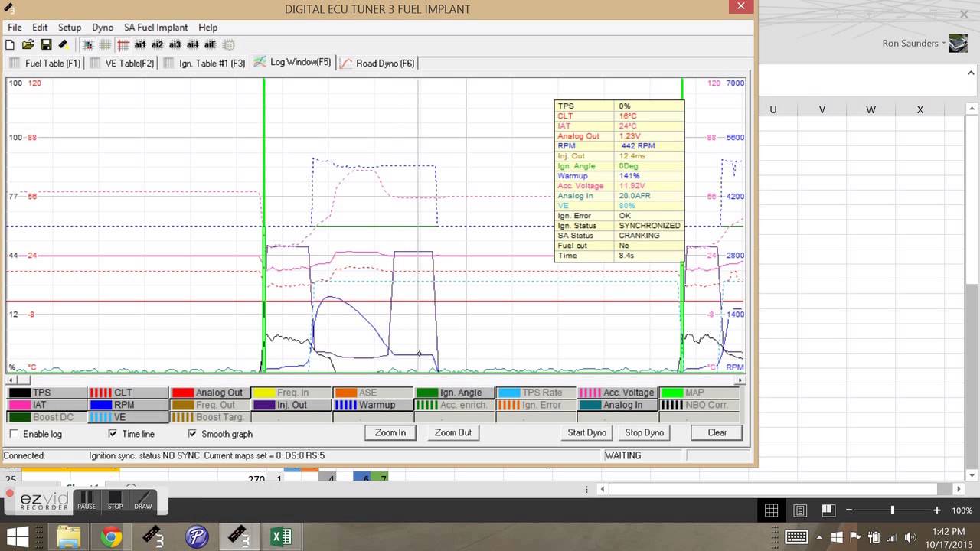Toggle the Acc. Voltage channel trace
The width and height of the screenshot is (980, 551).
pyautogui.click(x=618, y=393)
